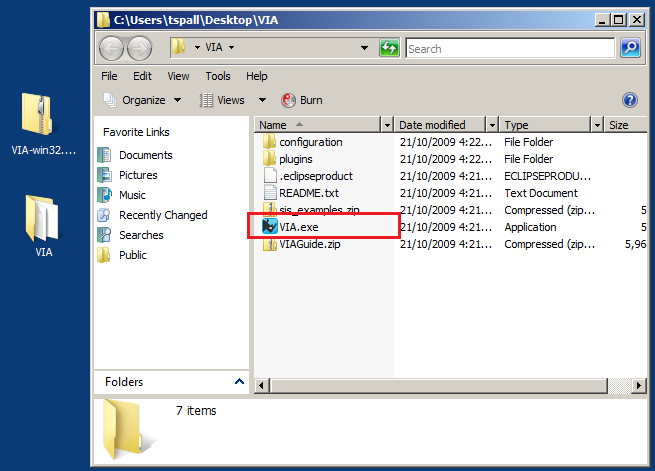Select the .eclipseproduct file icon
This screenshot has height=471, width=655.
pyautogui.click(x=270, y=176)
